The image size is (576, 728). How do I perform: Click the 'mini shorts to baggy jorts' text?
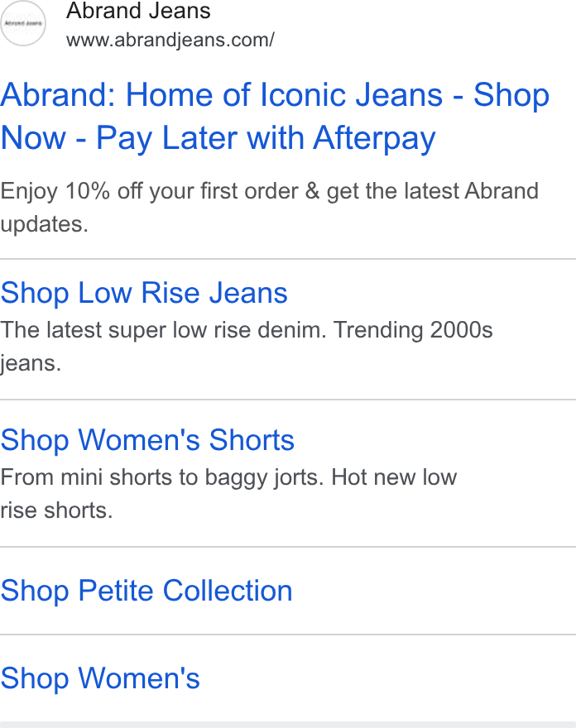[x=192, y=478]
